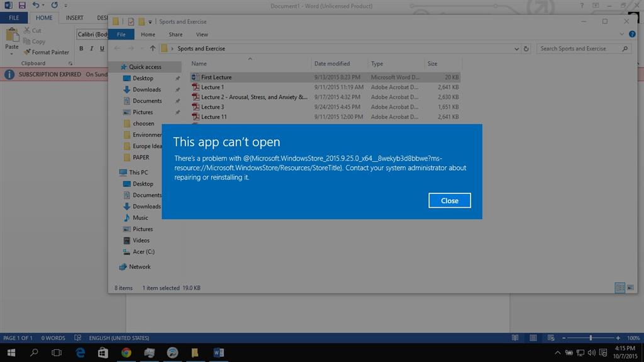644x362 pixels.
Task: Open the Windows Start button
Action: pos(11,353)
